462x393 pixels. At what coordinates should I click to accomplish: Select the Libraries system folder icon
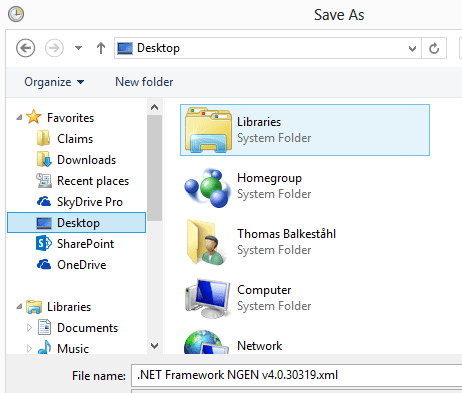pos(209,130)
